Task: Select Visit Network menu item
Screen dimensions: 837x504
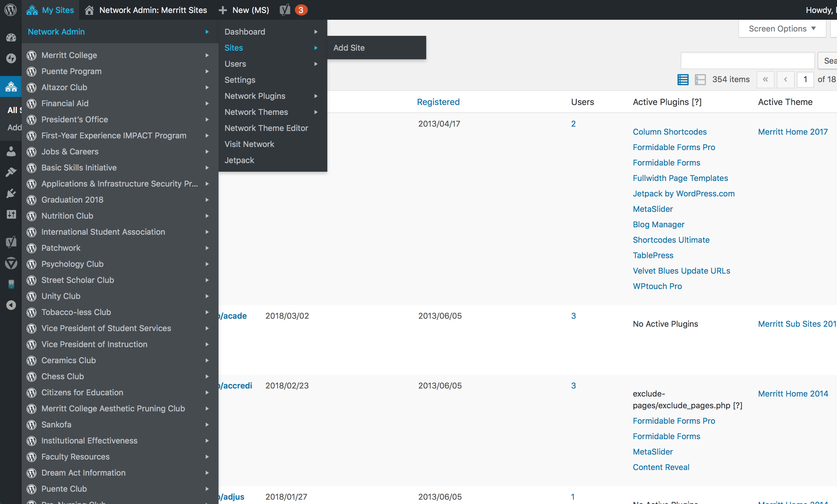Action: pyautogui.click(x=249, y=144)
